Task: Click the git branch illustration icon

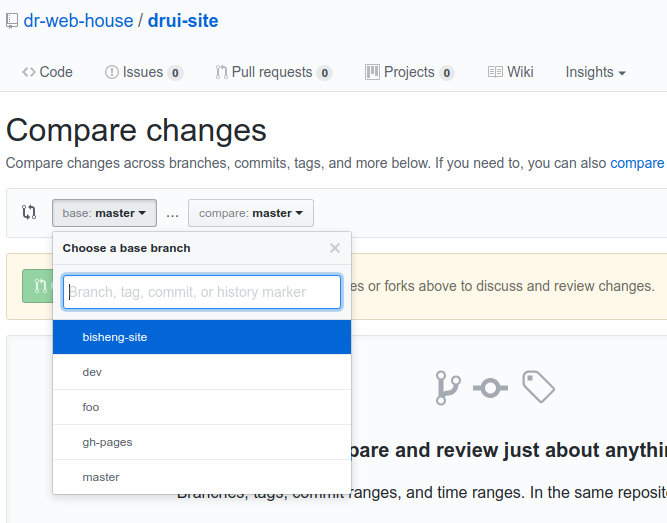Action: [x=448, y=388]
